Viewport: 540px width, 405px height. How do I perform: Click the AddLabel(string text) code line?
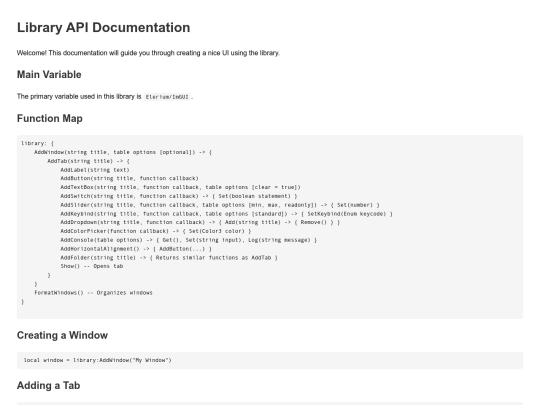[x=95, y=170]
